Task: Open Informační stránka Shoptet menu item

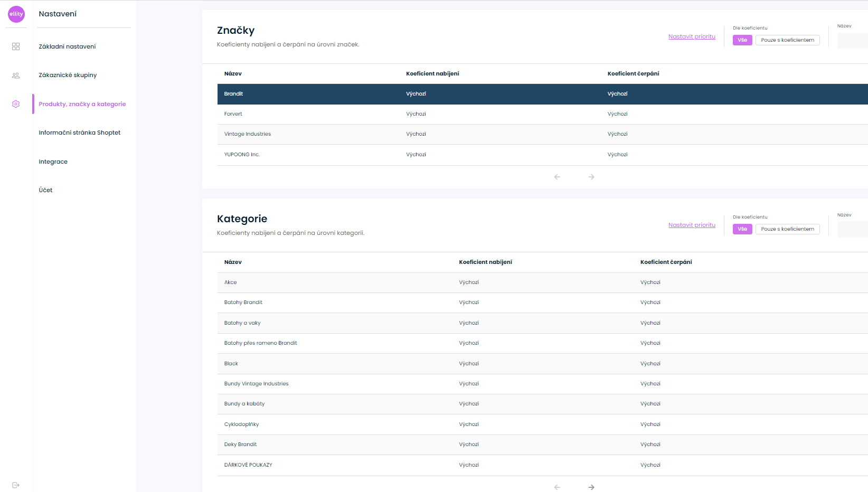Action: coord(79,133)
